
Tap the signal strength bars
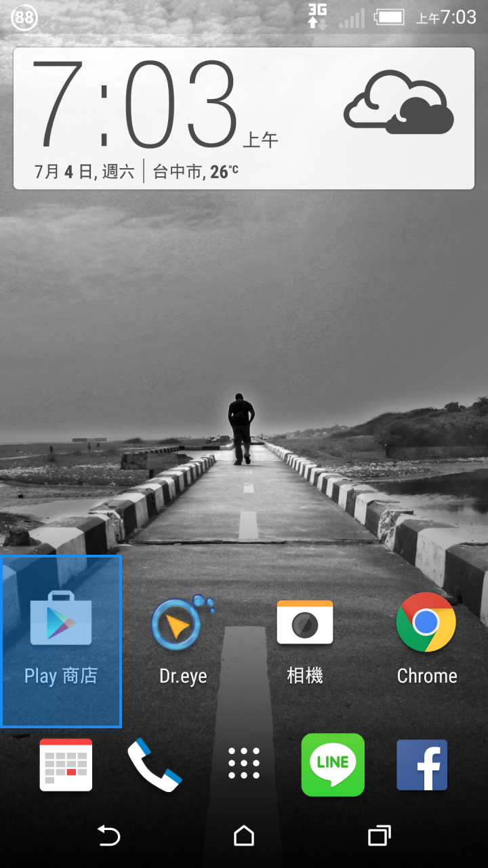[x=352, y=18]
